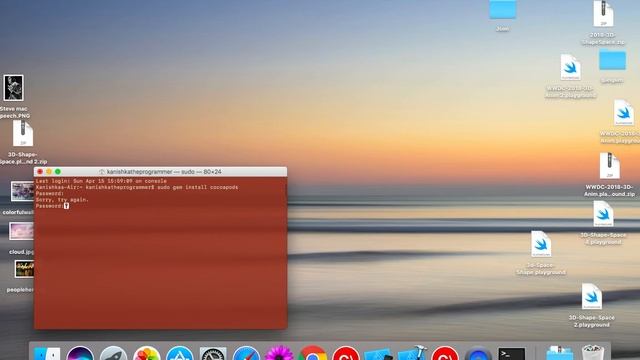The image size is (640, 360).
Task: Open the Trash in the Dock
Action: point(593,353)
